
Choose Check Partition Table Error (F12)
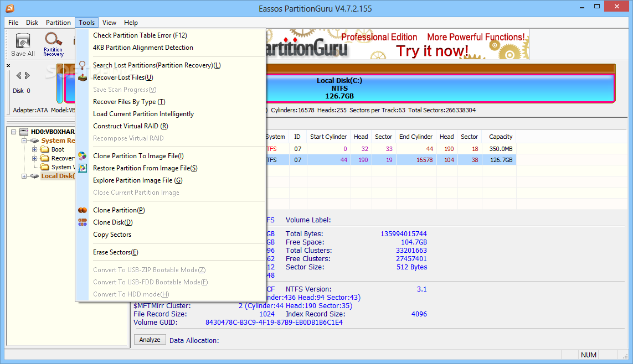click(x=140, y=35)
